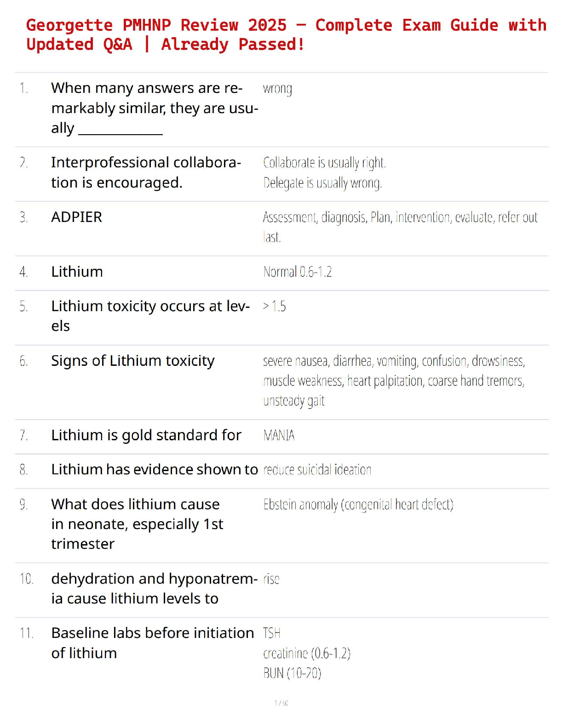
Task: Select the ADPIER term
Action: [x=77, y=217]
